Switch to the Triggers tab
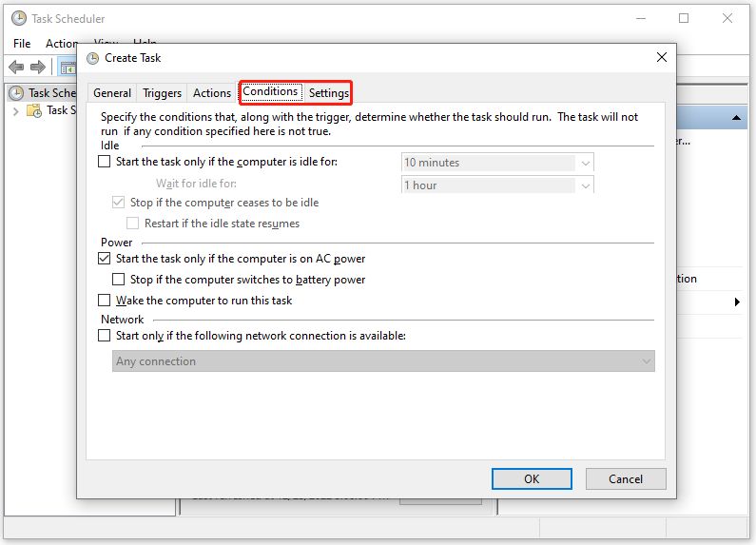 [x=162, y=92]
